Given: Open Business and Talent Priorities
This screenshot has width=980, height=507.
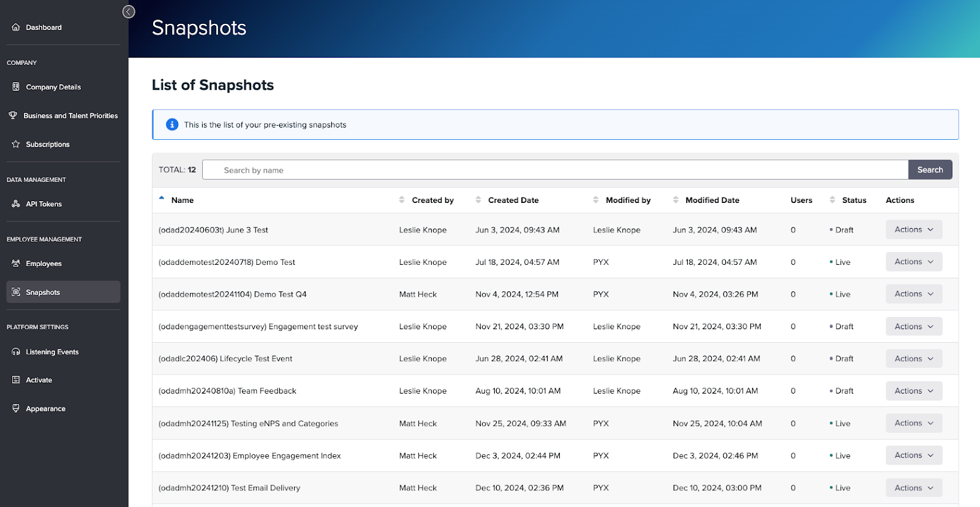Looking at the screenshot, I should tap(70, 115).
